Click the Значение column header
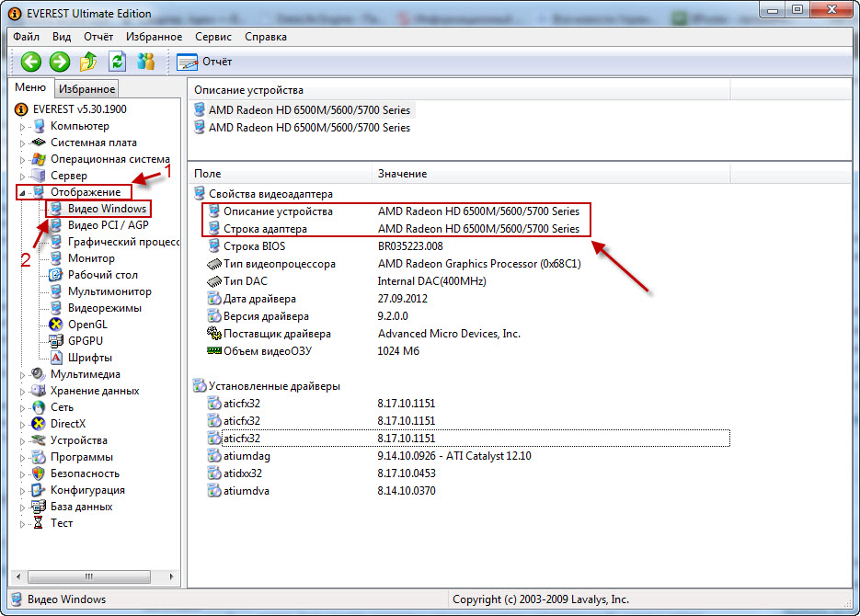The height and width of the screenshot is (616, 860). [x=551, y=173]
